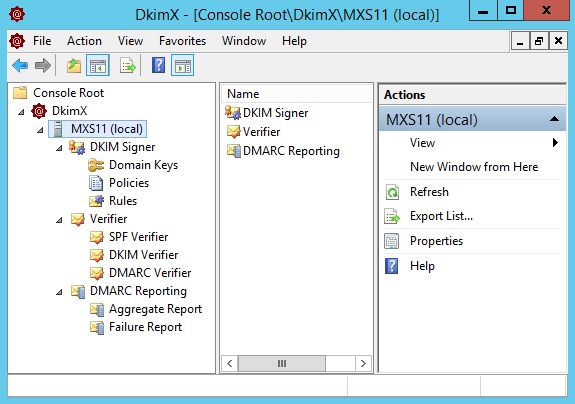Open the File menu

coord(42,41)
